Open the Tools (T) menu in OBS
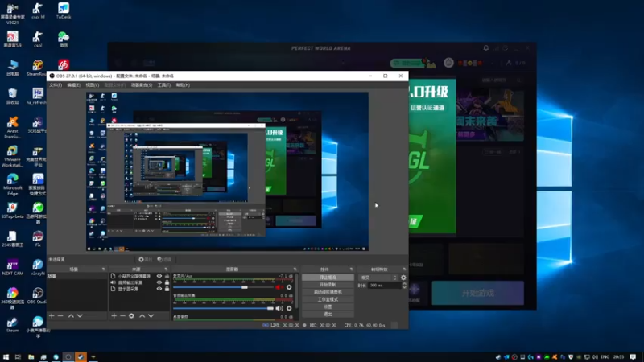The width and height of the screenshot is (644, 362). (164, 85)
